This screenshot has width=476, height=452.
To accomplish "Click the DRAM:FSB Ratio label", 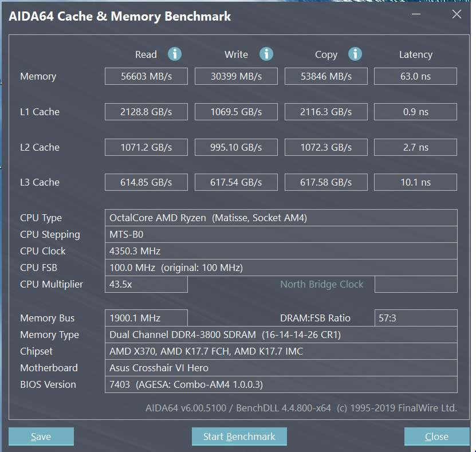I will click(x=315, y=318).
